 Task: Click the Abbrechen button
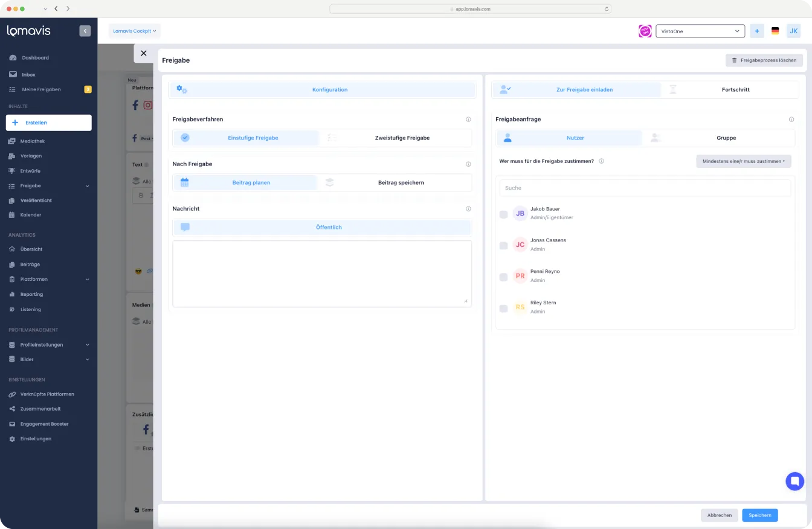point(720,515)
